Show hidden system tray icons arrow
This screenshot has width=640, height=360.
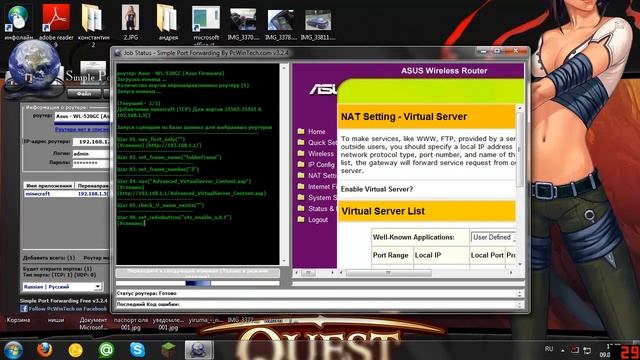(562, 350)
